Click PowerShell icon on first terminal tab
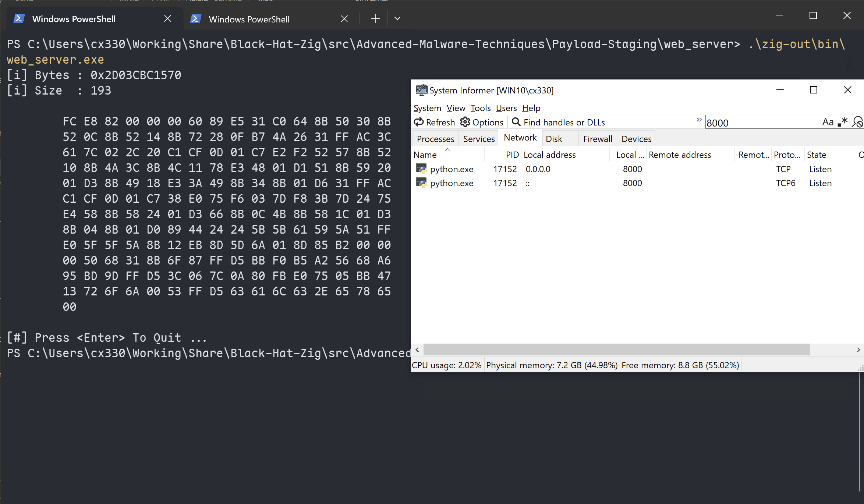This screenshot has height=504, width=864. [x=19, y=19]
